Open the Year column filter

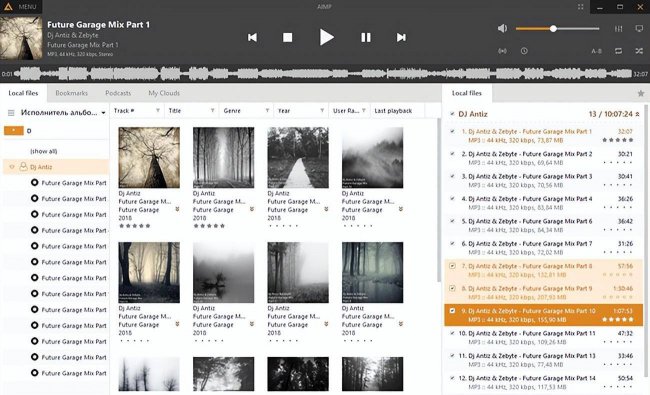tap(322, 111)
